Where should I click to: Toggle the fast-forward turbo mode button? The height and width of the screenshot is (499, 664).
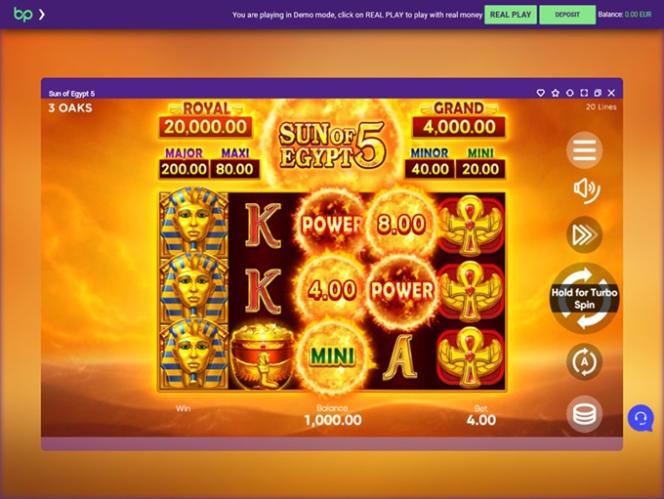point(584,235)
